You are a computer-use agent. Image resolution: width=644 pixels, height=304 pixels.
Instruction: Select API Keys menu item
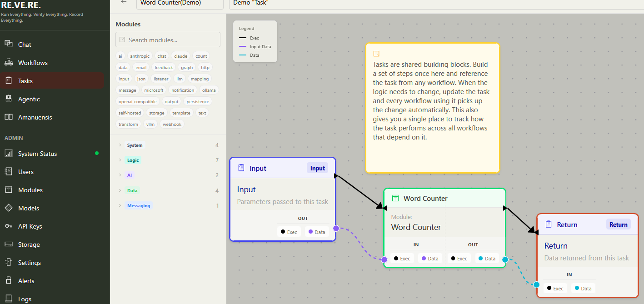pyautogui.click(x=52, y=226)
